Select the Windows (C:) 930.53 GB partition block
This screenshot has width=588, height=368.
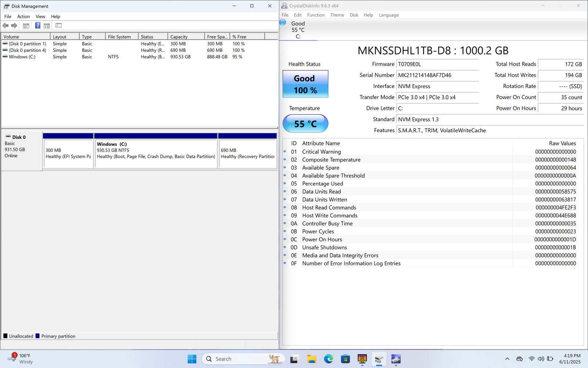coord(156,153)
